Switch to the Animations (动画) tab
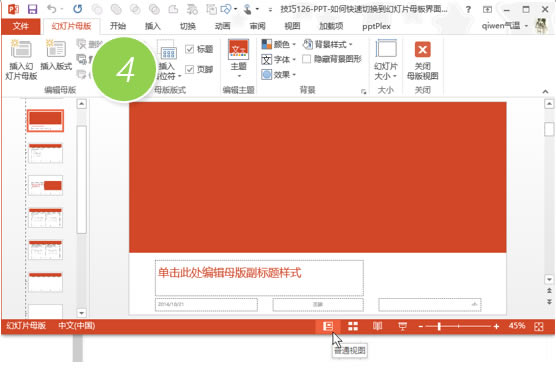 coord(222,26)
